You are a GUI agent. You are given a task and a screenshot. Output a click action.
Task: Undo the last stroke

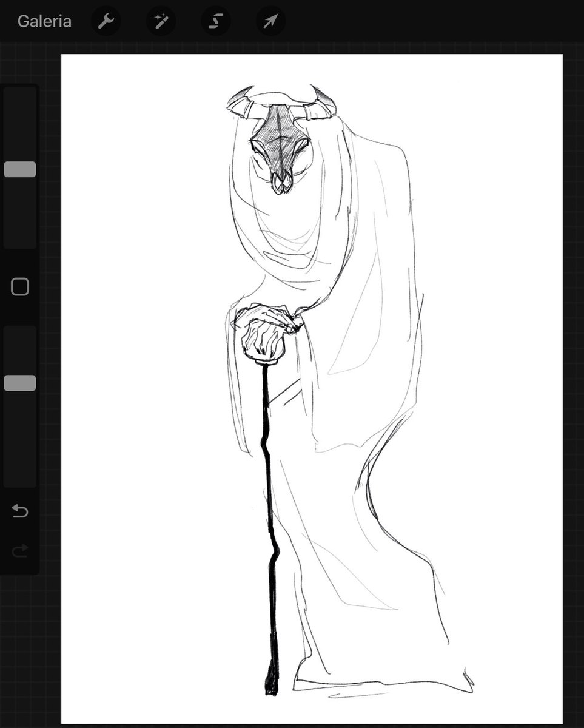tap(20, 511)
